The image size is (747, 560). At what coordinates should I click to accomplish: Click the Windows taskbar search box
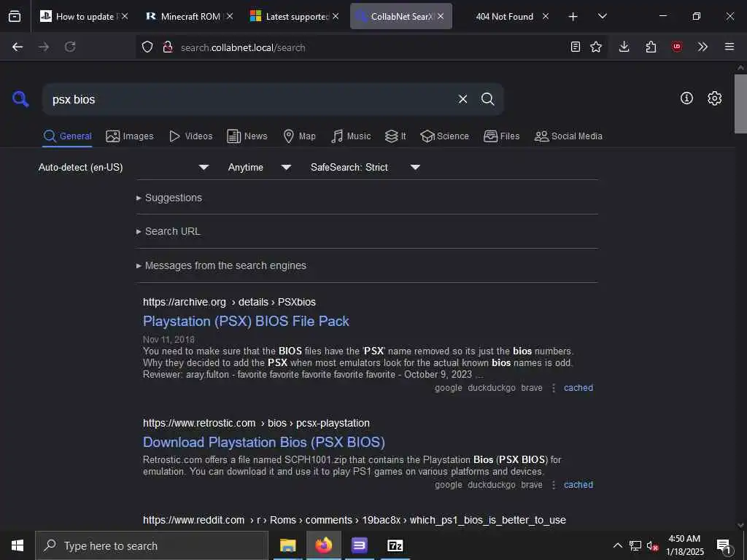point(152,545)
